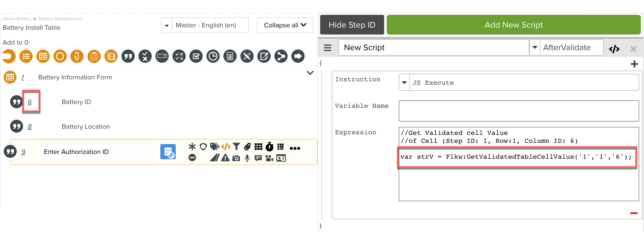This screenshot has width=644, height=232.
Task: Click the asterisk required icon on step 9
Action: (192, 147)
